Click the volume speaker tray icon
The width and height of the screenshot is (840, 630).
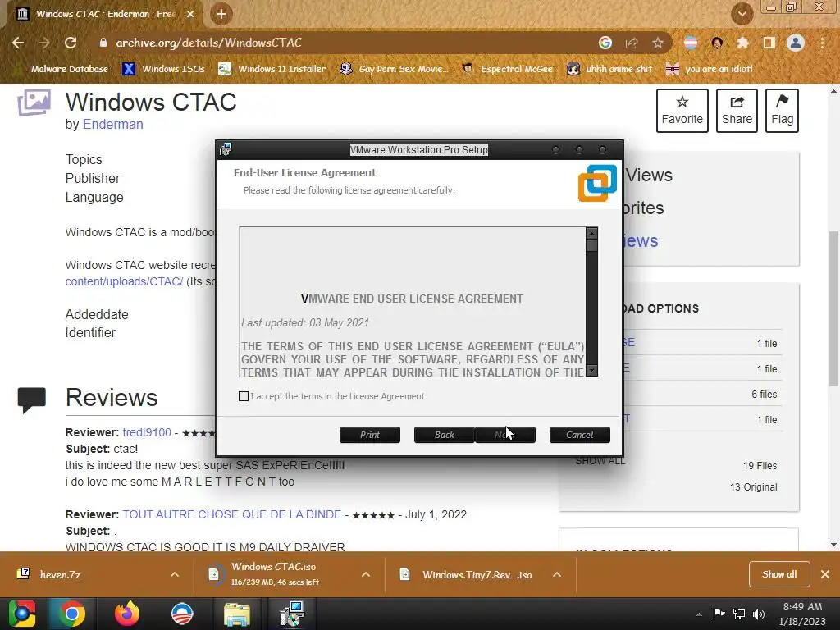[x=759, y=614]
